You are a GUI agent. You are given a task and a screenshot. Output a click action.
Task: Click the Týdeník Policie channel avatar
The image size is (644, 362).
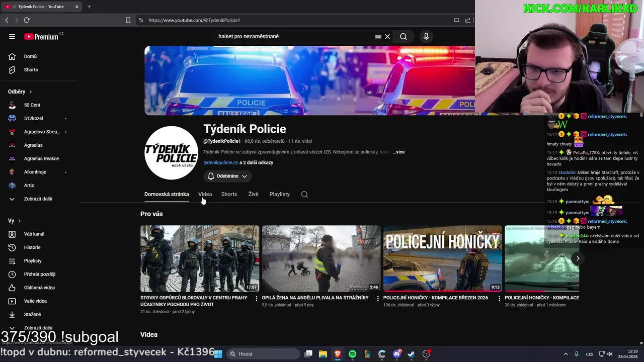point(171,153)
